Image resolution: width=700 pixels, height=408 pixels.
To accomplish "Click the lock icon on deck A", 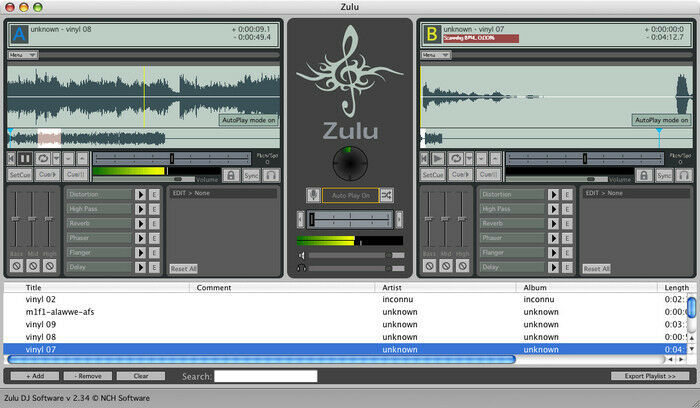I will (x=230, y=175).
